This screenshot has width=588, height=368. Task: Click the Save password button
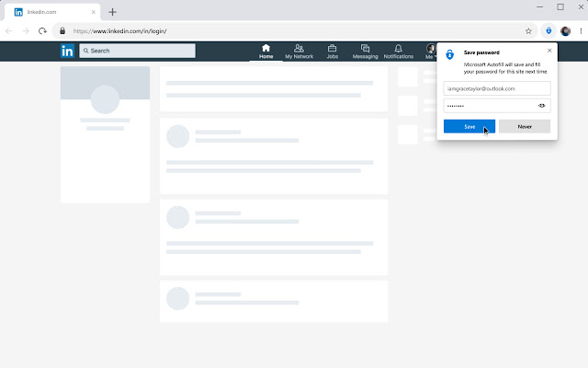tap(469, 127)
